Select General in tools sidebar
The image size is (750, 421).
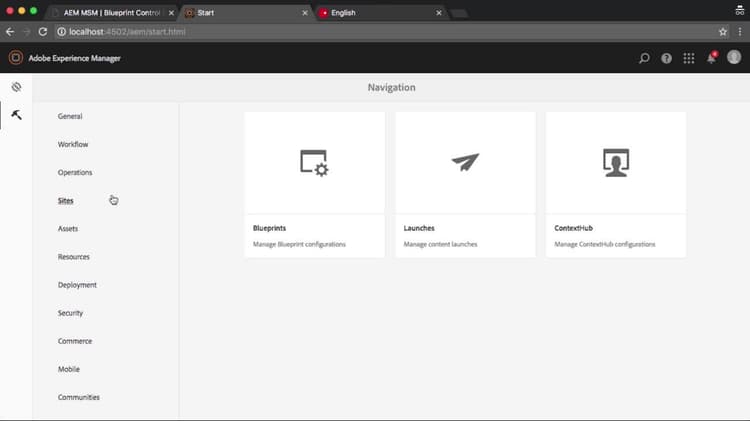click(70, 116)
